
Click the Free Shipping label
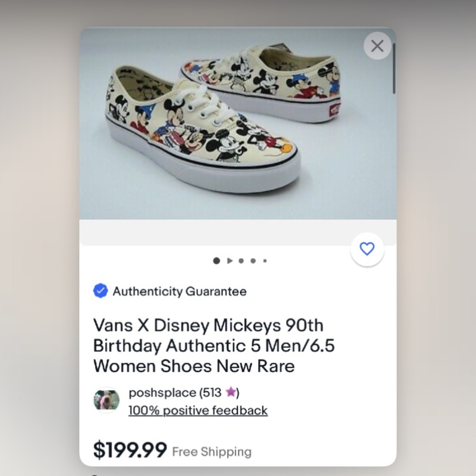tap(211, 451)
